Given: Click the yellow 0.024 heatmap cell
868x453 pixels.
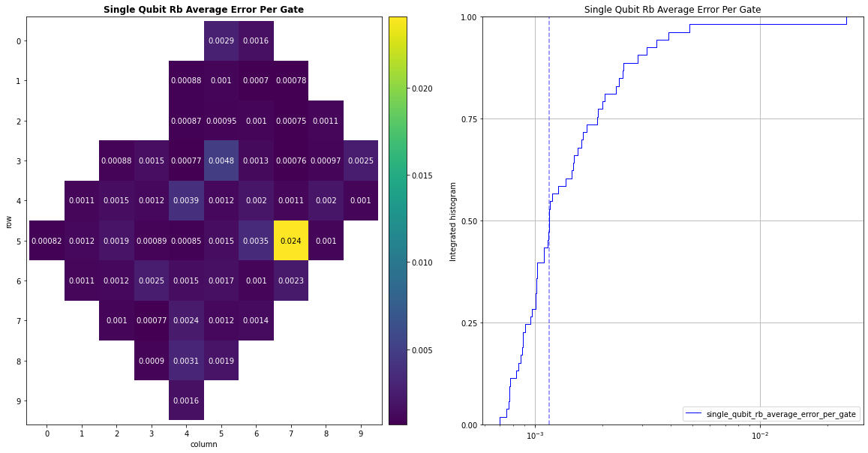Looking at the screenshot, I should (x=290, y=241).
